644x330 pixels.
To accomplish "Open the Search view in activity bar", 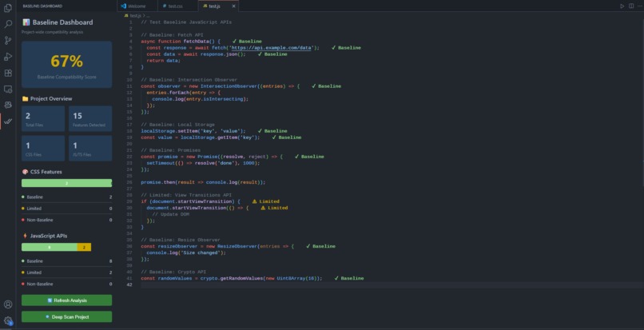I will point(8,24).
